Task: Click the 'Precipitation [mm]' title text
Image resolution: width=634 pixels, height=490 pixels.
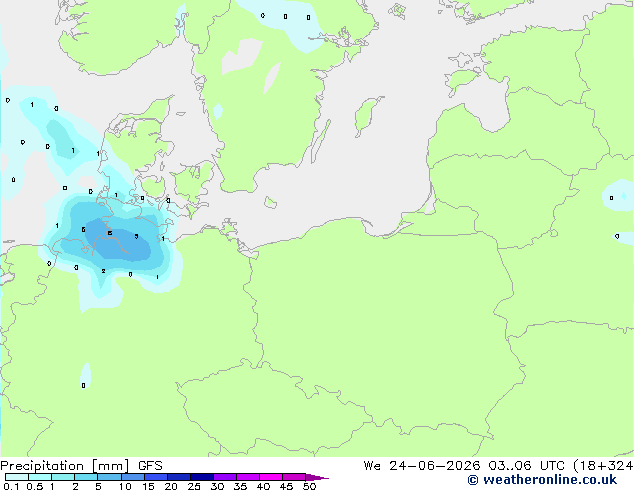Action: click(x=65, y=466)
